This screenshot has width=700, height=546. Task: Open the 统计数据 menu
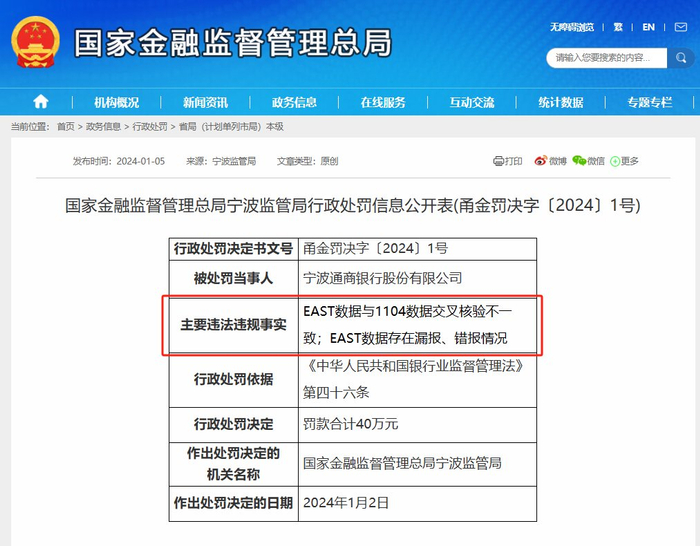coord(561,102)
